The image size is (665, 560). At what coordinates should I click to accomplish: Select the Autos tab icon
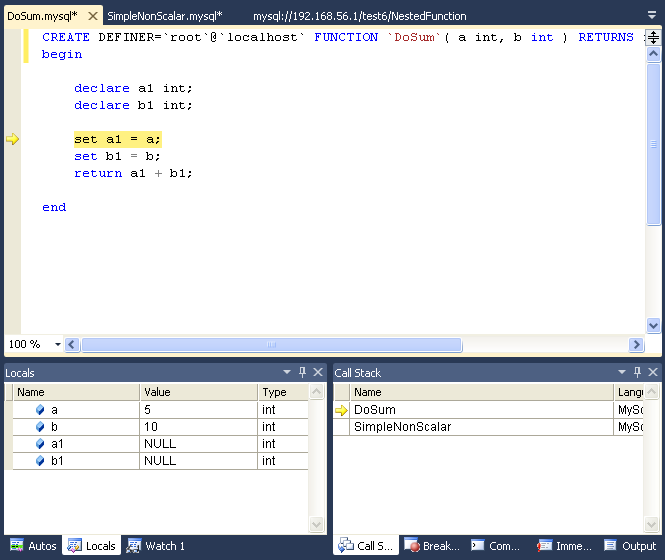(17, 546)
